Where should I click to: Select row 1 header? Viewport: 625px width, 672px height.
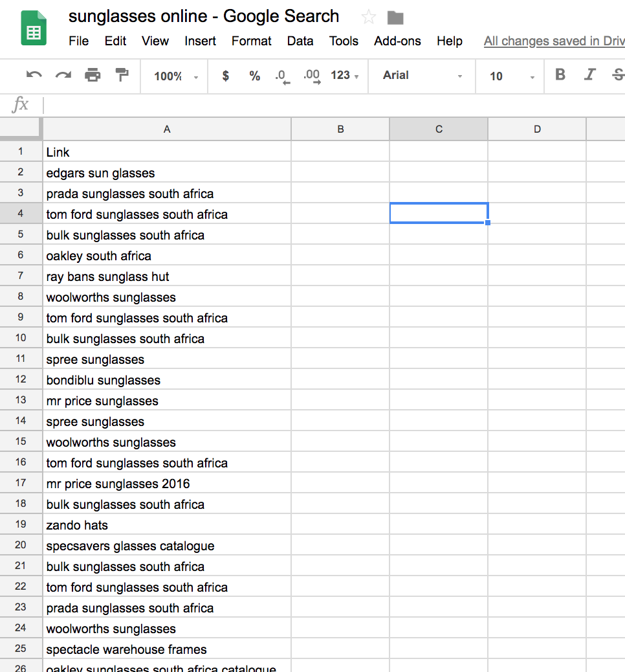[x=21, y=151]
